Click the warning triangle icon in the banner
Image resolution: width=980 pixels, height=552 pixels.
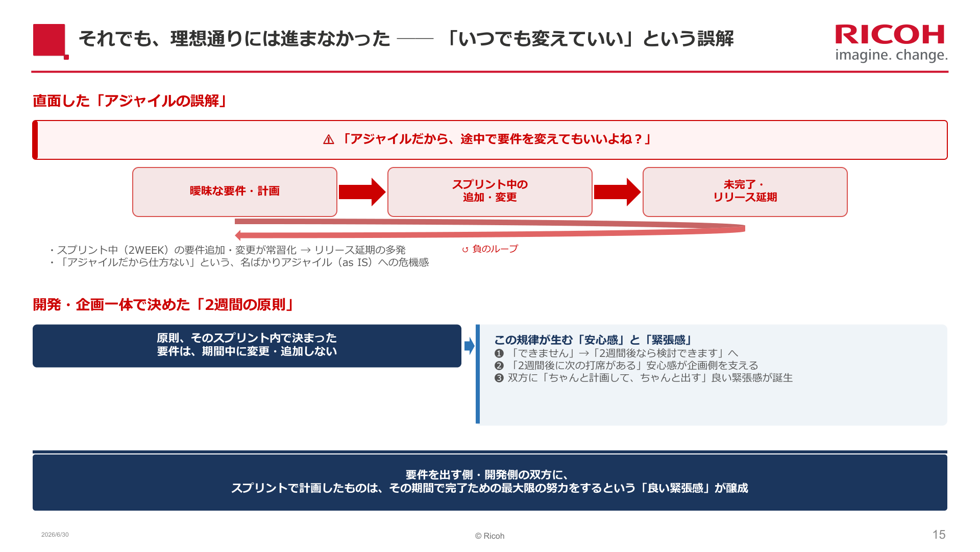coord(329,139)
